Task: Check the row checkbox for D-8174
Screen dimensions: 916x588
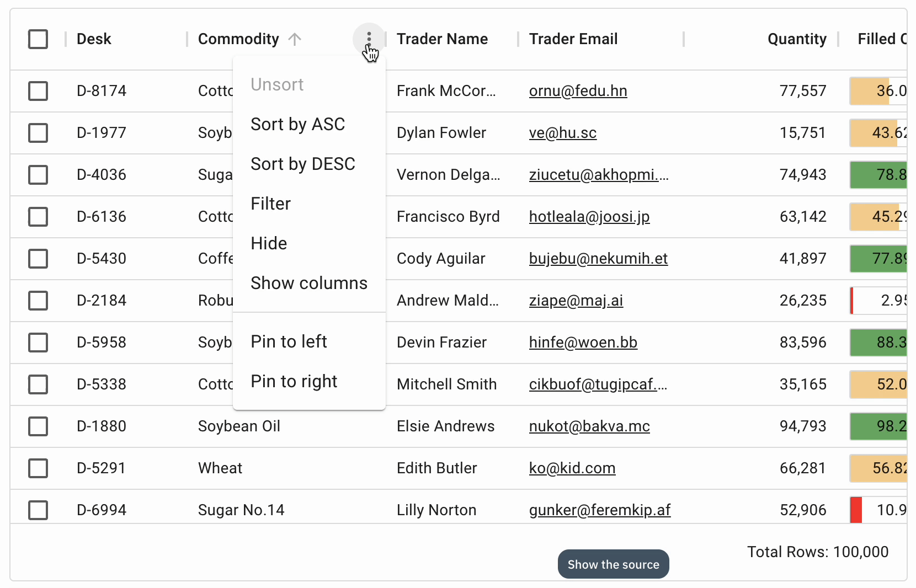Action: coord(38,91)
